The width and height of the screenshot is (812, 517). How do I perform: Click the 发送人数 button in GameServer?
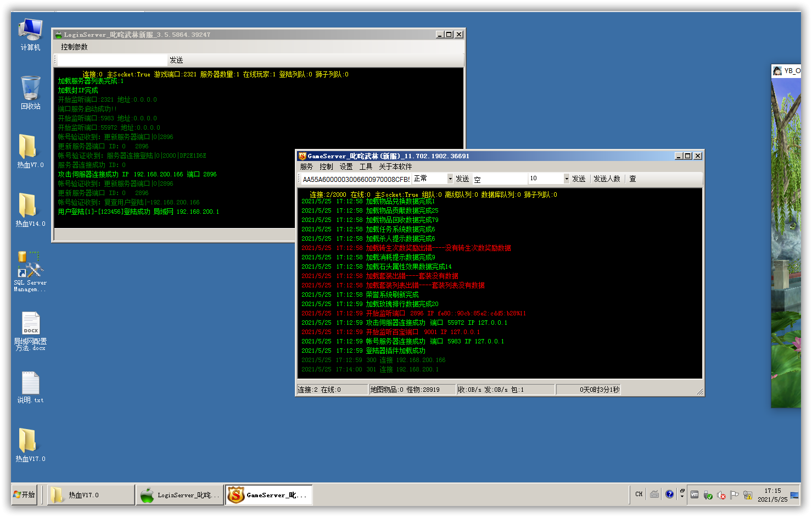coord(607,179)
